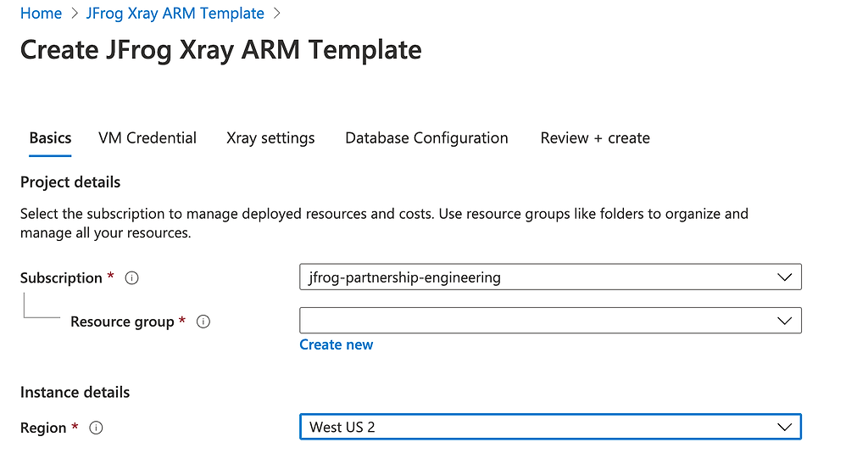Open the empty Resource group dropdown

[550, 321]
